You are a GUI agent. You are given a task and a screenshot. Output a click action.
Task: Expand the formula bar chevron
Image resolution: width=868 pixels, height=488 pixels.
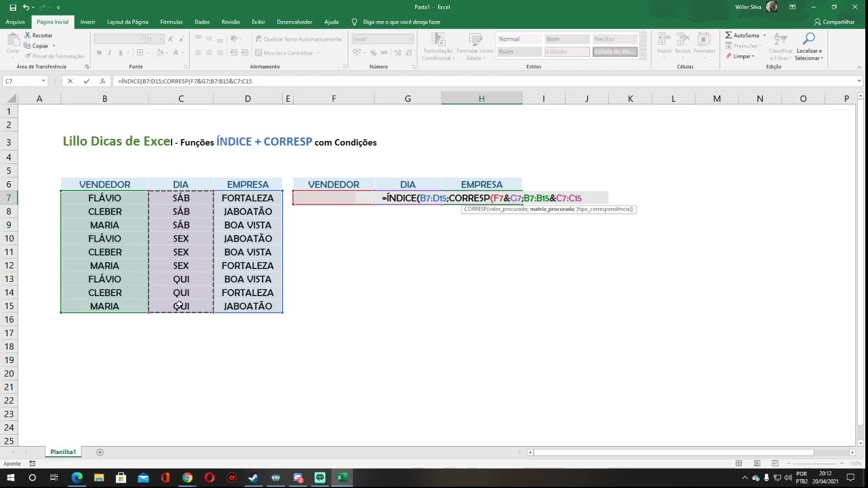point(859,81)
